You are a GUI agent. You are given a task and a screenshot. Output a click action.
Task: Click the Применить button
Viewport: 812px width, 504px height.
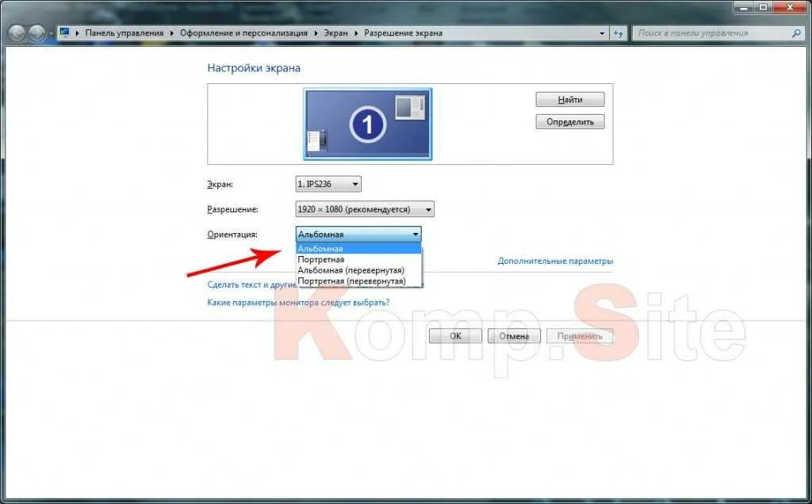pyautogui.click(x=580, y=336)
